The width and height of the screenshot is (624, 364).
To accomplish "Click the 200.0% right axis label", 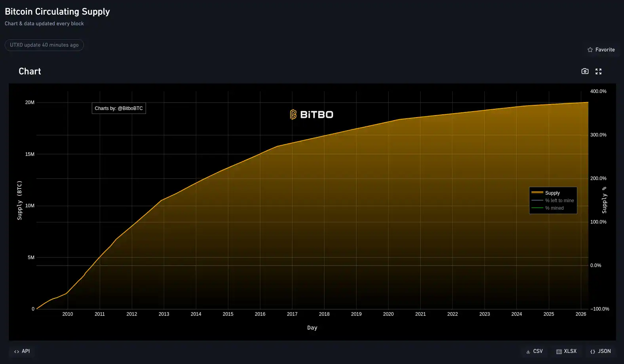I will 598,178.
